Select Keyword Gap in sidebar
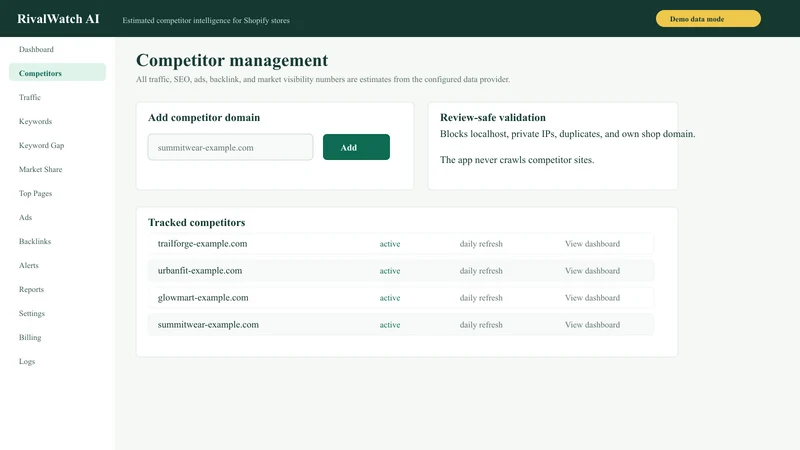 pos(41,145)
